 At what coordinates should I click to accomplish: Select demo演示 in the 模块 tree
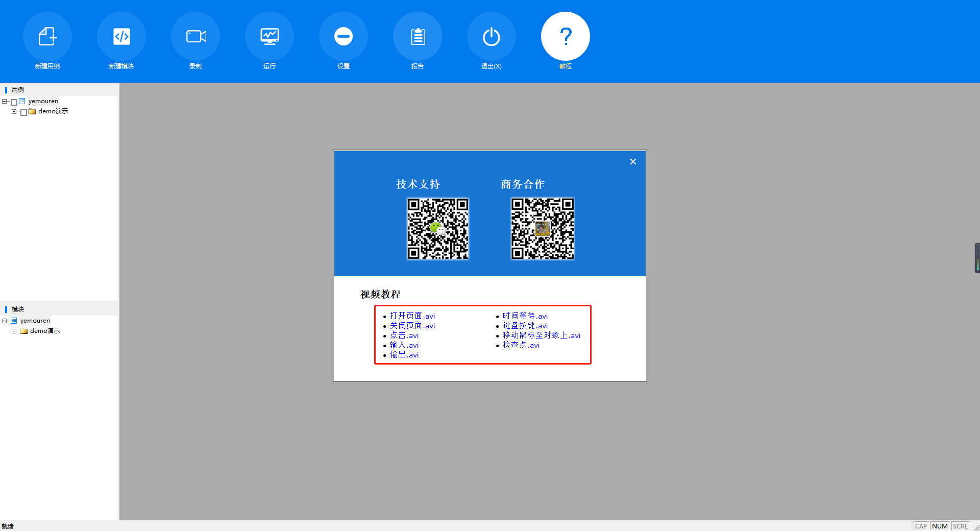45,331
